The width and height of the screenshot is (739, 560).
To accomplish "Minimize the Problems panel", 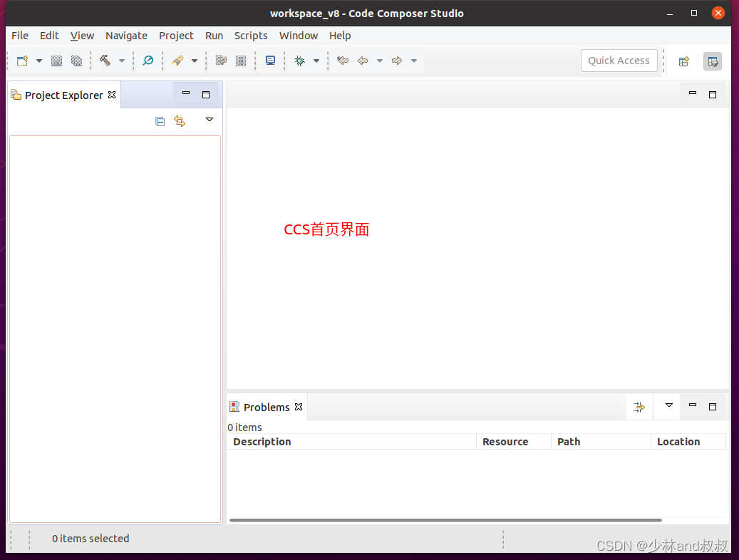I will tap(693, 405).
